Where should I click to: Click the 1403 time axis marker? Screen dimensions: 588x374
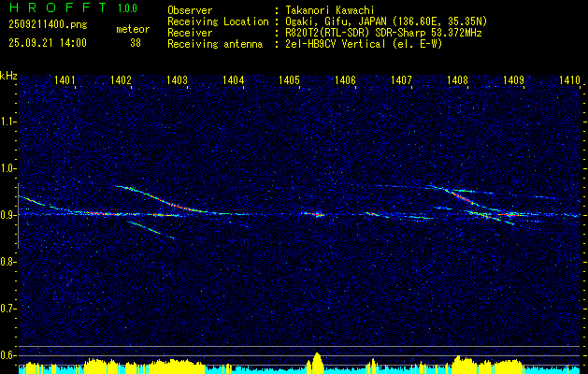pos(177,79)
